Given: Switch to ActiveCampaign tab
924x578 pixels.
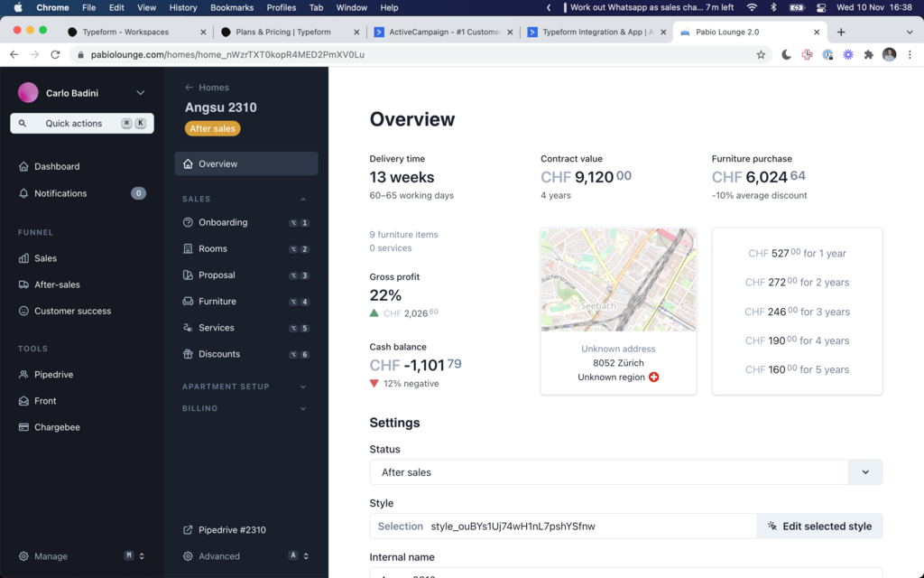Looking at the screenshot, I should pyautogui.click(x=443, y=32).
